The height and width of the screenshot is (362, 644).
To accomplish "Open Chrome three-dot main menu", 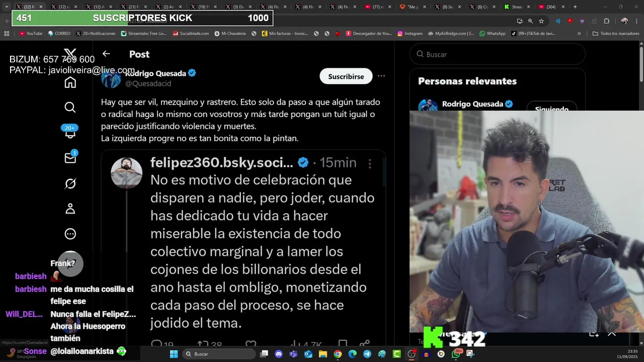I will [636, 21].
